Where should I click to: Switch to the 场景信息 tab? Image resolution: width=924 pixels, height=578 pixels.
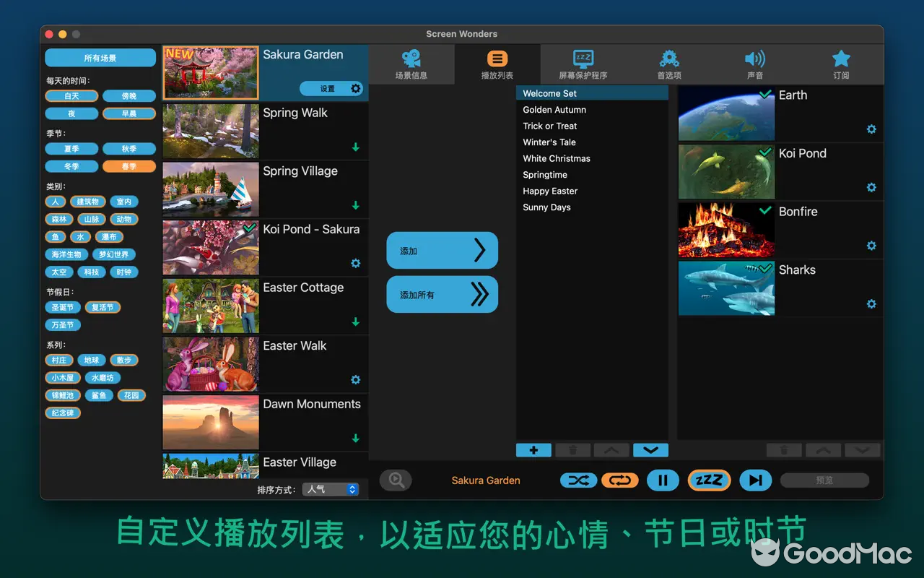[x=411, y=64]
